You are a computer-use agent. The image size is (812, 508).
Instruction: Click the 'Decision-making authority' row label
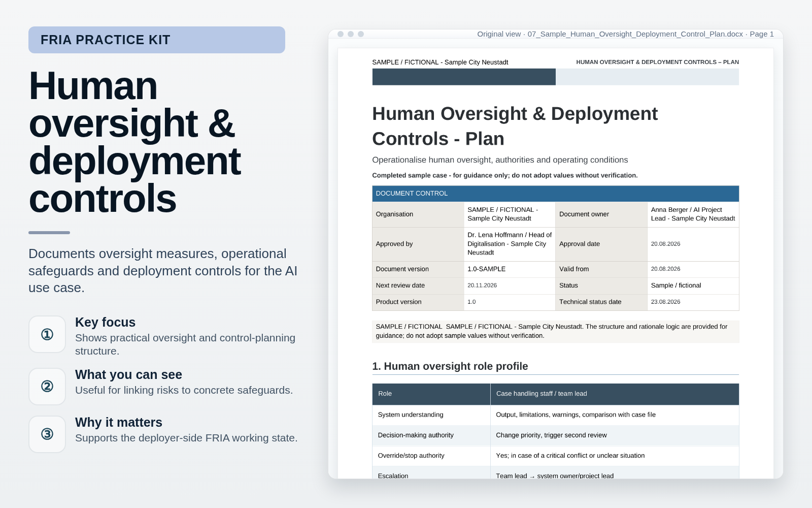[431, 435]
